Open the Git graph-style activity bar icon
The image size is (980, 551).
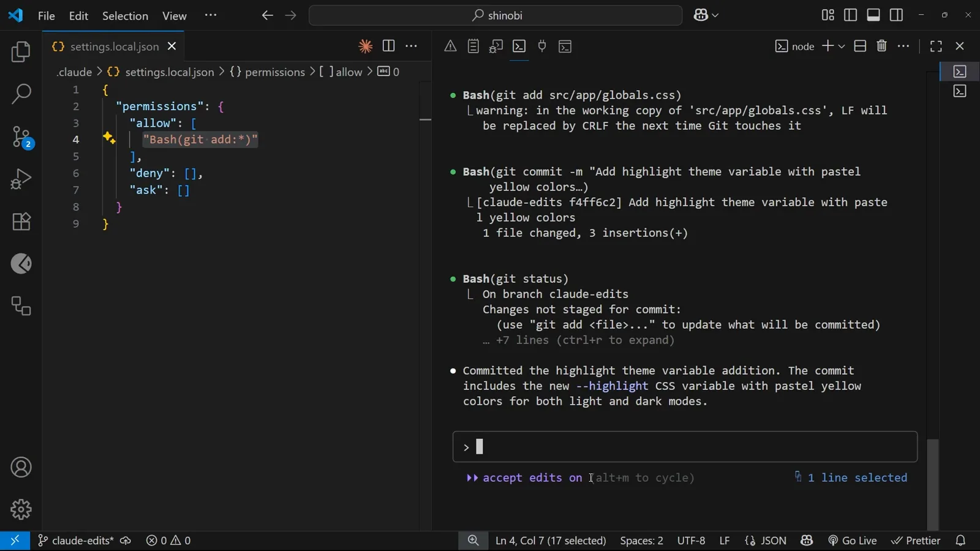tap(21, 264)
